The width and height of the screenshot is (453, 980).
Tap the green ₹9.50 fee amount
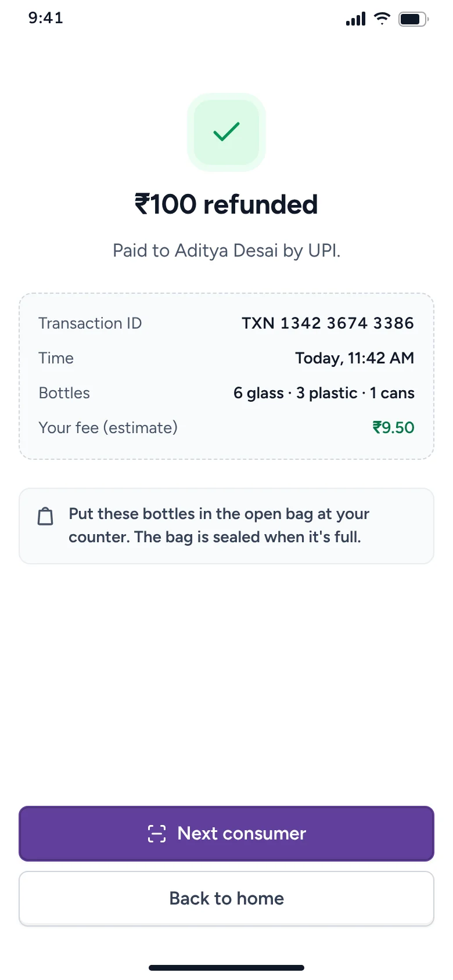point(393,428)
